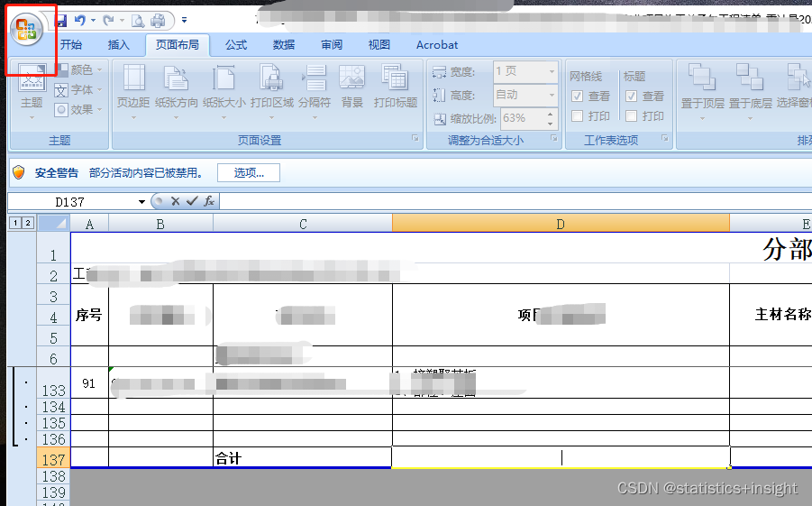Select the 页面布局 tab
This screenshot has height=506, width=812.
coord(178,45)
